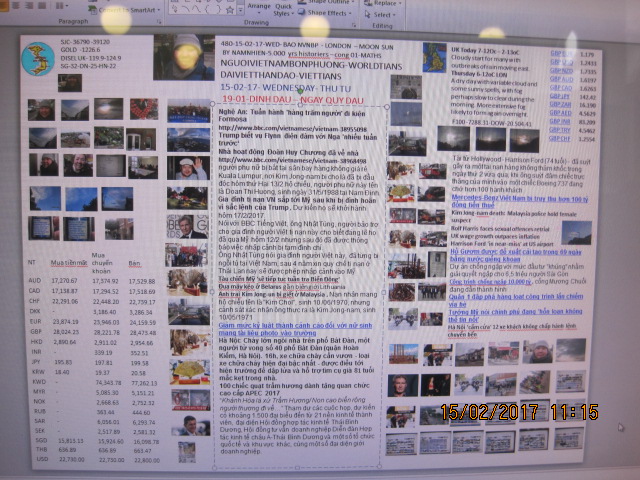Viewport: 640px width, 480px height.
Task: Click EUR transfer rate '23,946.03'
Action: pyautogui.click(x=105, y=322)
